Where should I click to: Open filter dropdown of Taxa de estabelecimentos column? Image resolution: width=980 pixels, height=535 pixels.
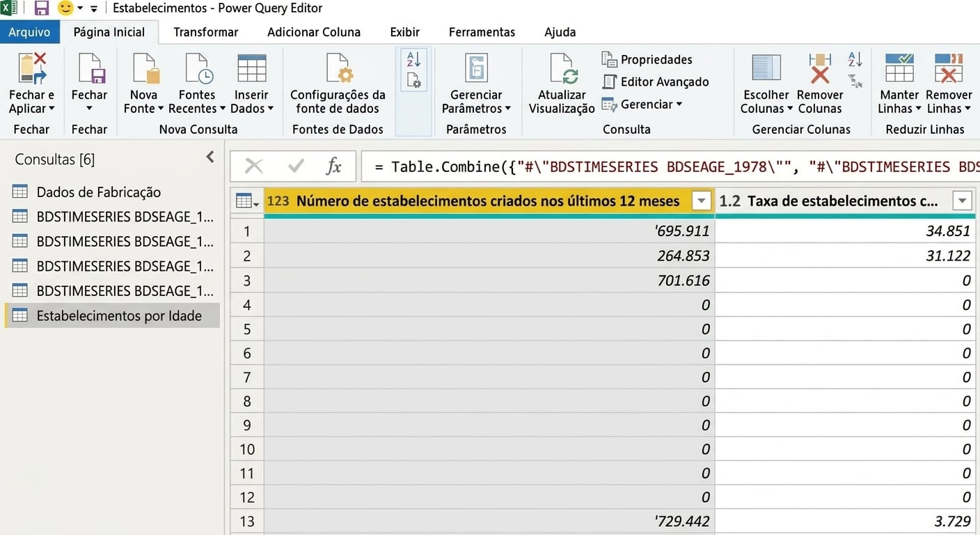[962, 201]
